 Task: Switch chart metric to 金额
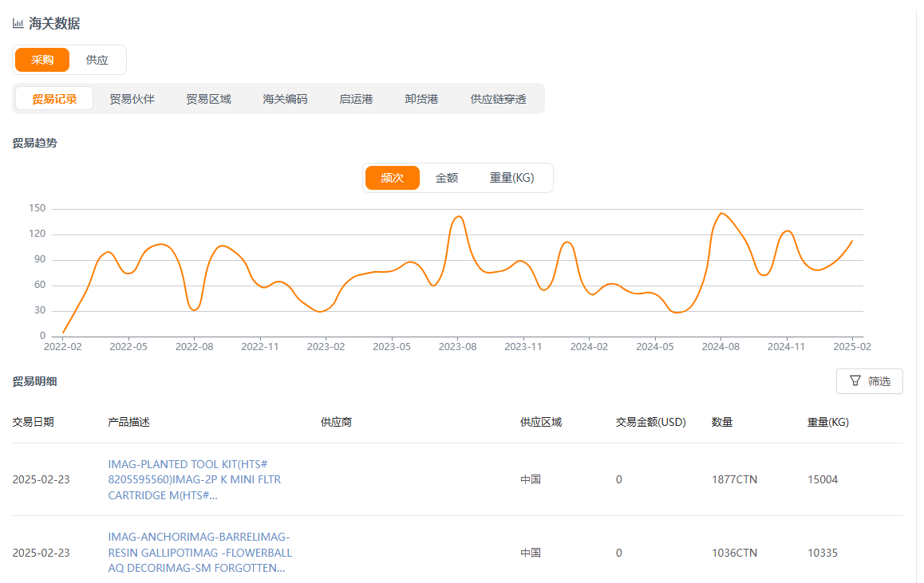[447, 178]
